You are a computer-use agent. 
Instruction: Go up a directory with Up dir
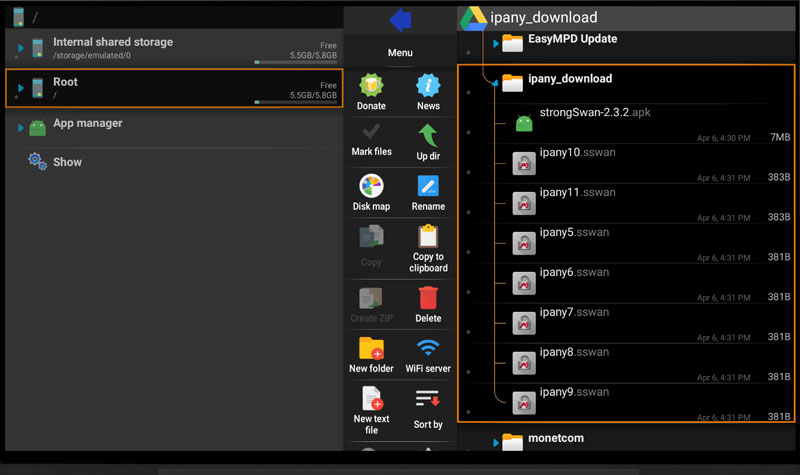coord(428,136)
